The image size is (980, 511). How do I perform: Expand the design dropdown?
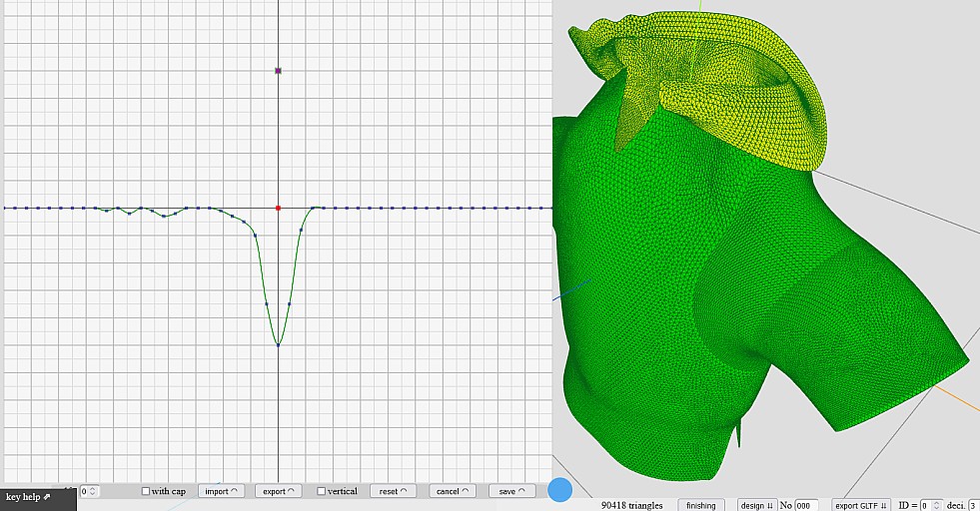[757, 505]
